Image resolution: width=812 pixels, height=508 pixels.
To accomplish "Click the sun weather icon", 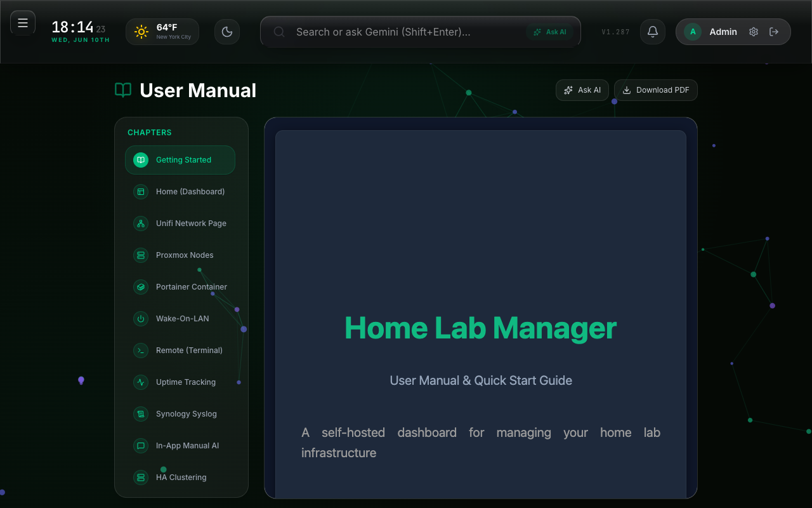I will click(x=141, y=32).
